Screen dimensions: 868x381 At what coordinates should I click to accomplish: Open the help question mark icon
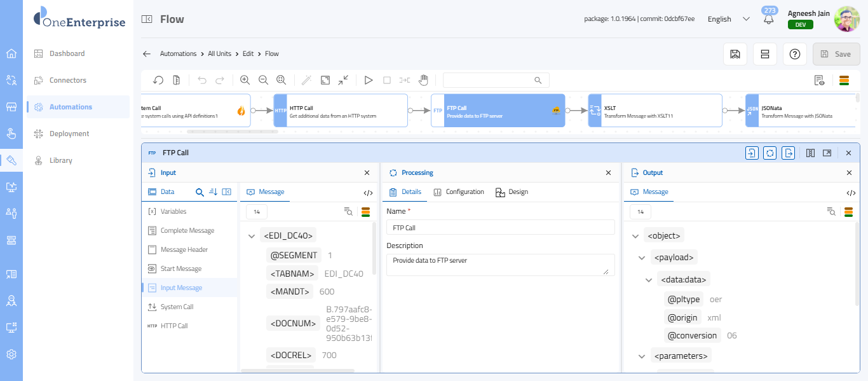point(794,54)
